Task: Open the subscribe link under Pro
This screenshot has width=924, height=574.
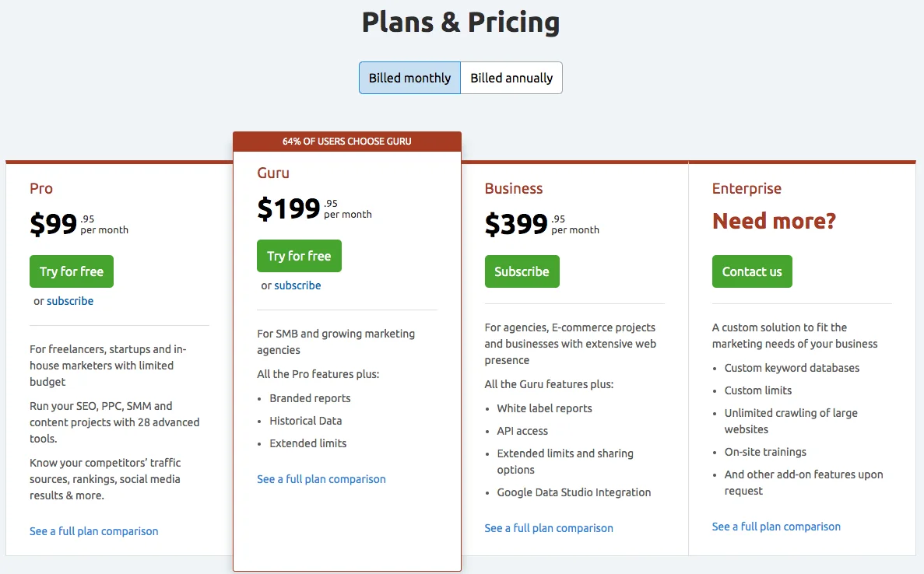Action: point(70,300)
